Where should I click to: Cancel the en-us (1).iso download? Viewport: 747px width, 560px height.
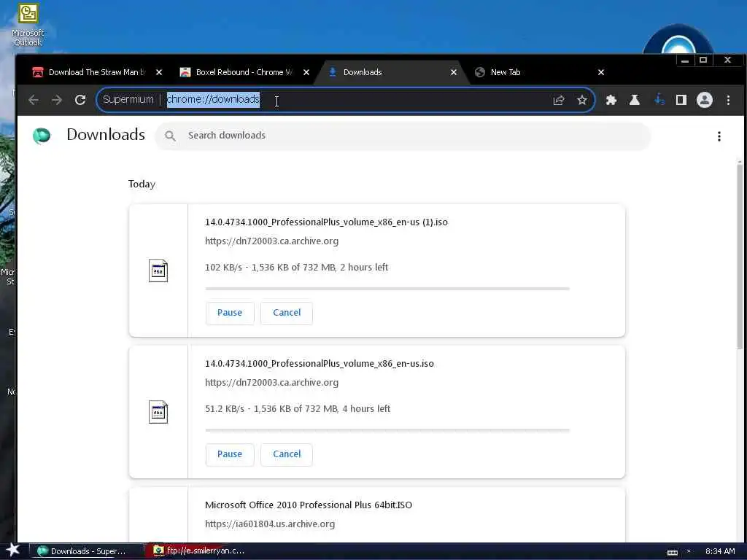click(287, 313)
